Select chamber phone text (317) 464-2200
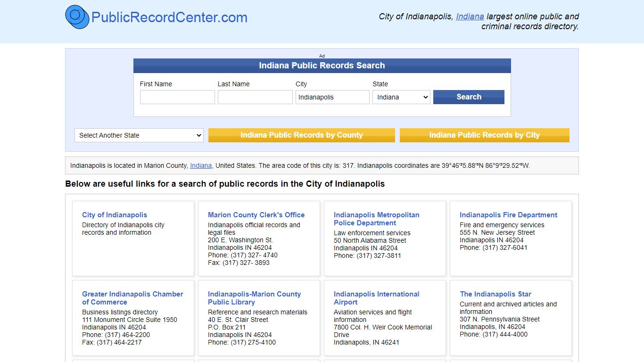The image size is (644, 362). [127, 335]
